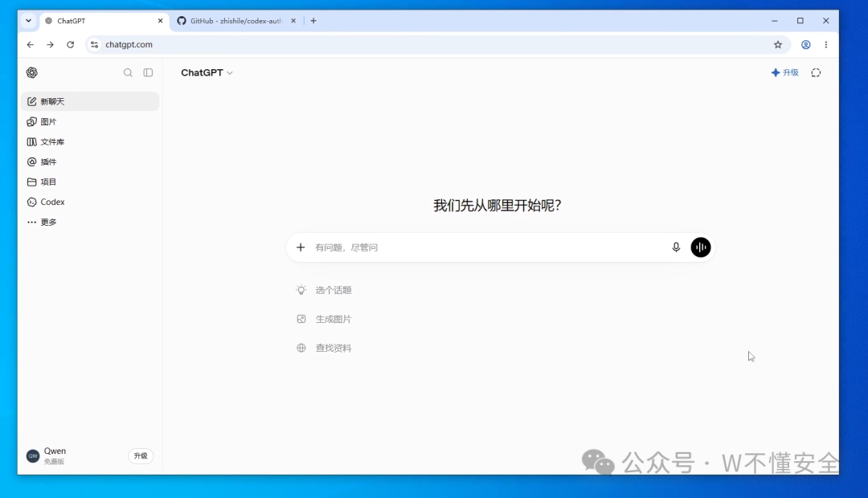Close the GitHub browser tab

[x=293, y=21]
